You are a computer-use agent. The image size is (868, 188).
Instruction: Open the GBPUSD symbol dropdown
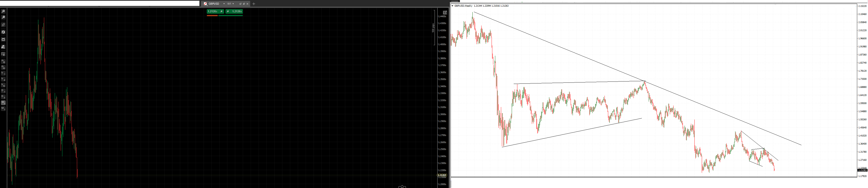click(x=224, y=4)
